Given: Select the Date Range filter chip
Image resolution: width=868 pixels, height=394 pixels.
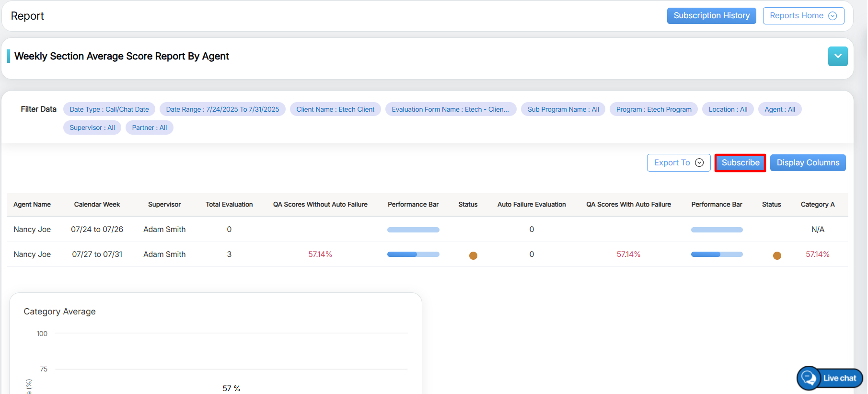Looking at the screenshot, I should [222, 109].
